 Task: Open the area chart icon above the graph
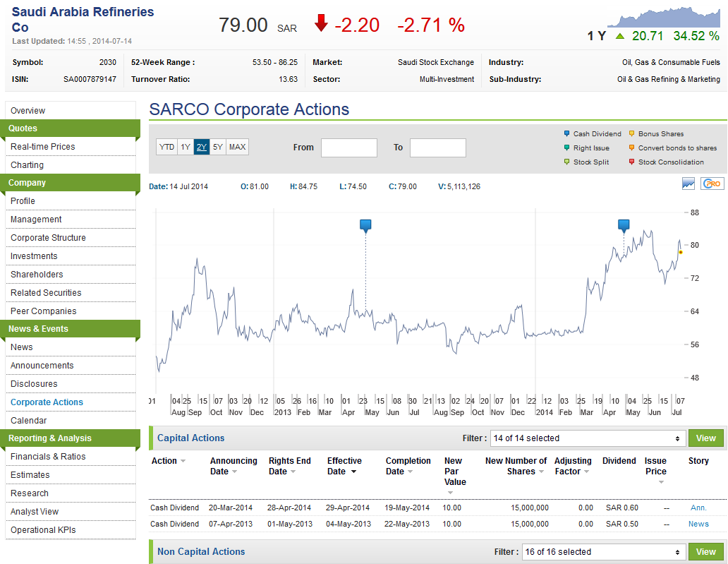click(x=688, y=184)
